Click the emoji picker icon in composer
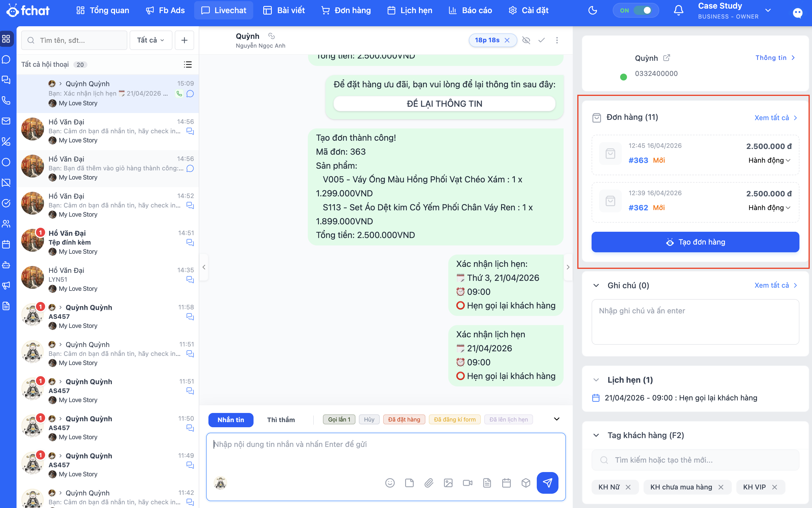This screenshot has width=812, height=508. pos(390,483)
